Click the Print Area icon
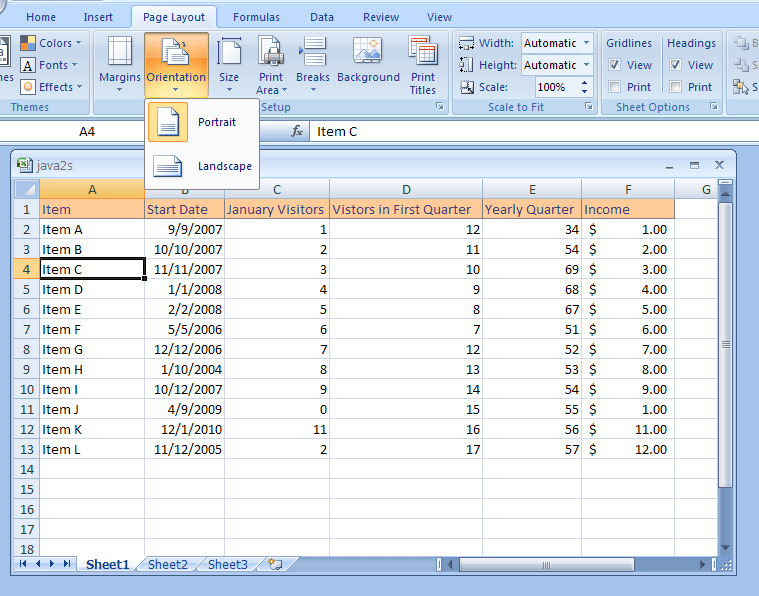The width and height of the screenshot is (759, 596). click(270, 64)
